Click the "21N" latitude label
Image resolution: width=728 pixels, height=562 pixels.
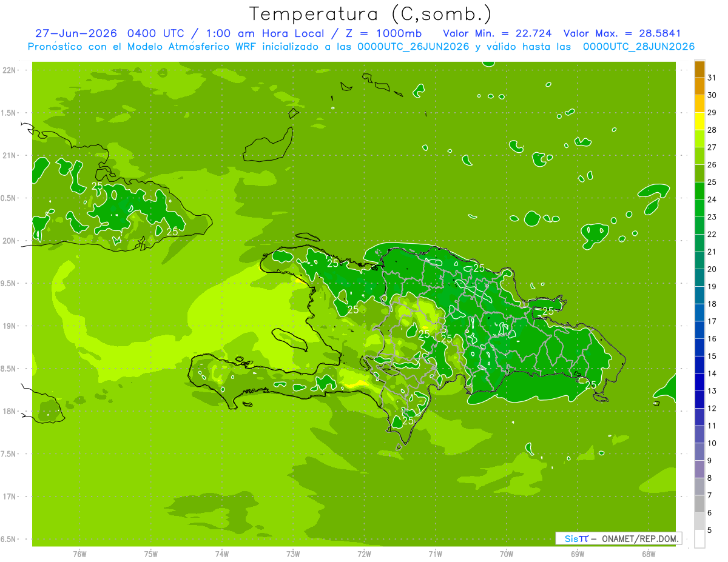click(x=9, y=155)
